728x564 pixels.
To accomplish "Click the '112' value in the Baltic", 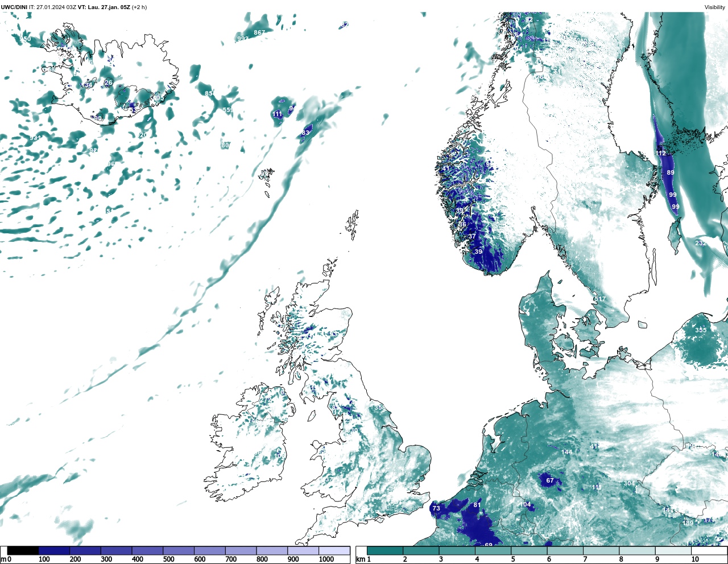I will 660,153.
